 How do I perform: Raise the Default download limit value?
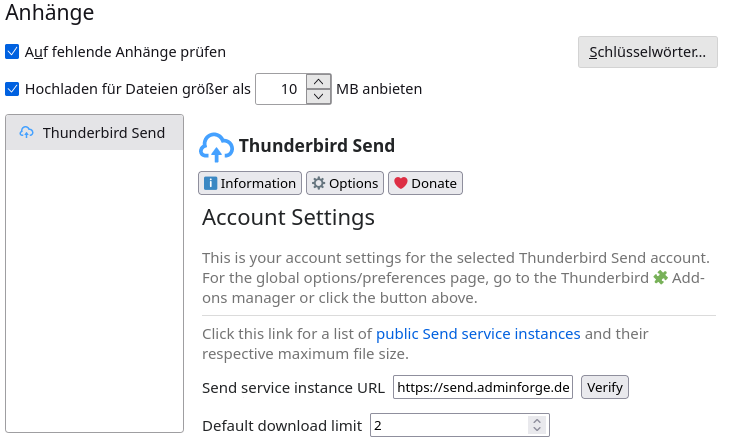[537, 421]
